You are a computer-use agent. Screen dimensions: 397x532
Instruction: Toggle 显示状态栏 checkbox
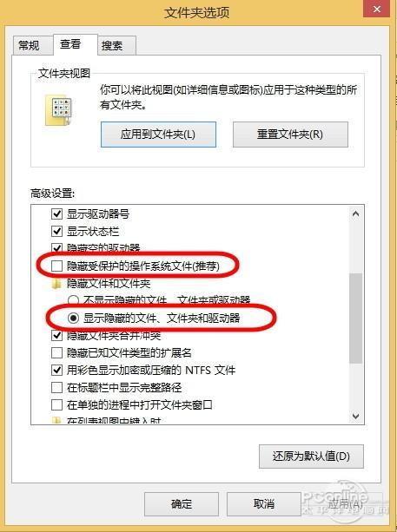coord(56,232)
